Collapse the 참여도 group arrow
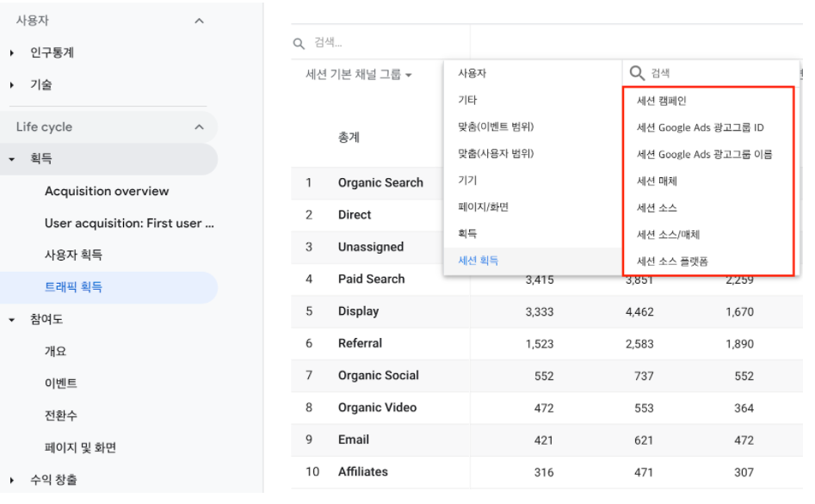 (x=11, y=320)
